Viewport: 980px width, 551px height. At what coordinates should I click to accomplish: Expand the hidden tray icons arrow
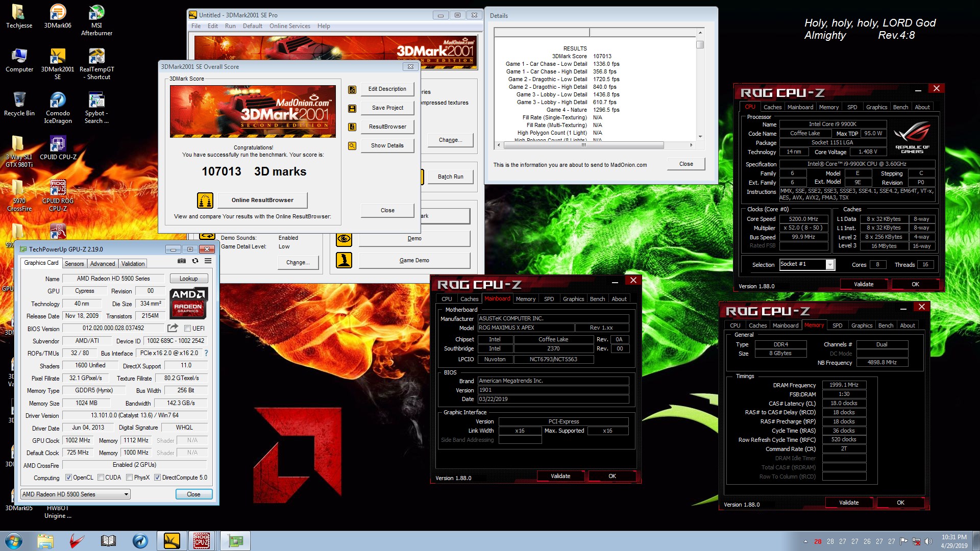[x=805, y=541]
